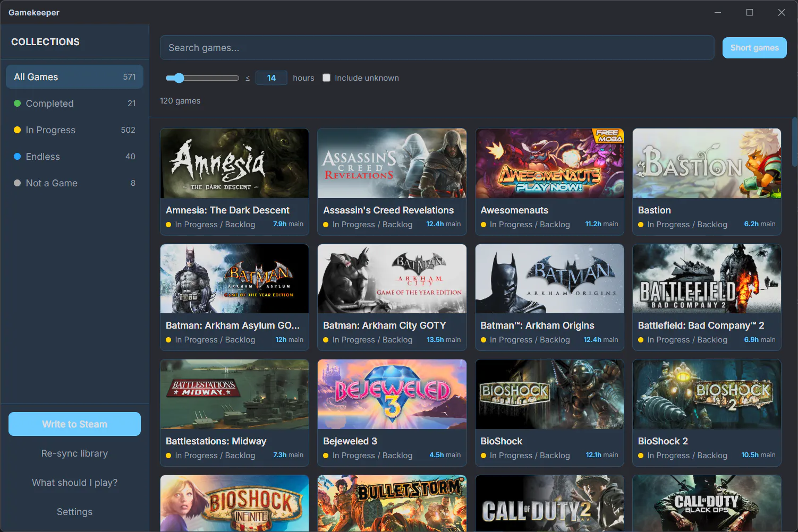Click Amnesia's 7.9h main playtime
The image size is (798, 532).
click(288, 224)
